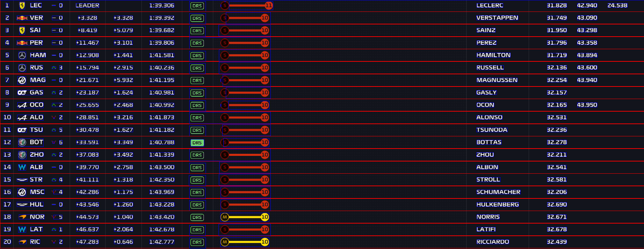This screenshot has height=249, width=644.
Task: Click the 42.940 sector time
Action: (587, 5)
